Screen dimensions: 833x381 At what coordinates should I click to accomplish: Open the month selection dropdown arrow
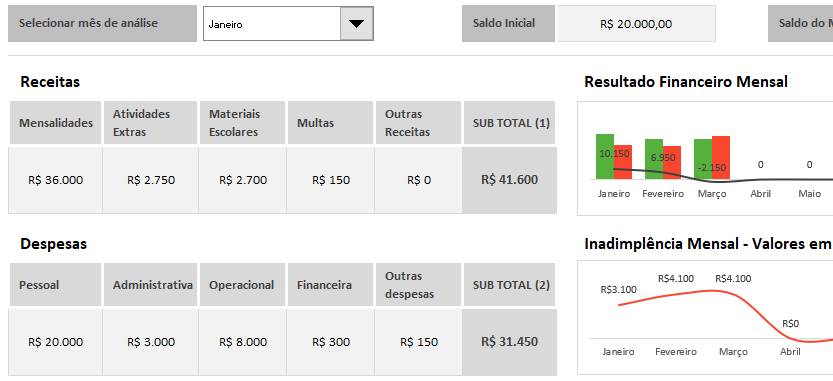point(356,24)
